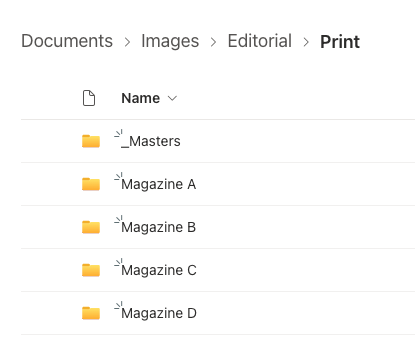Click the chevron separator after Documents breadcrumb
This screenshot has height=360, width=415.
127,42
